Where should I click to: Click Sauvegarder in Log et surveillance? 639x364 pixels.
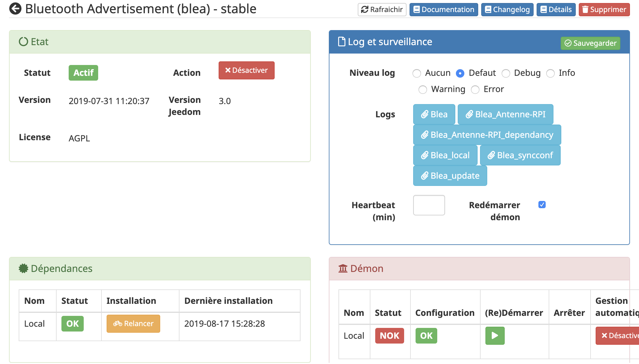click(x=590, y=43)
